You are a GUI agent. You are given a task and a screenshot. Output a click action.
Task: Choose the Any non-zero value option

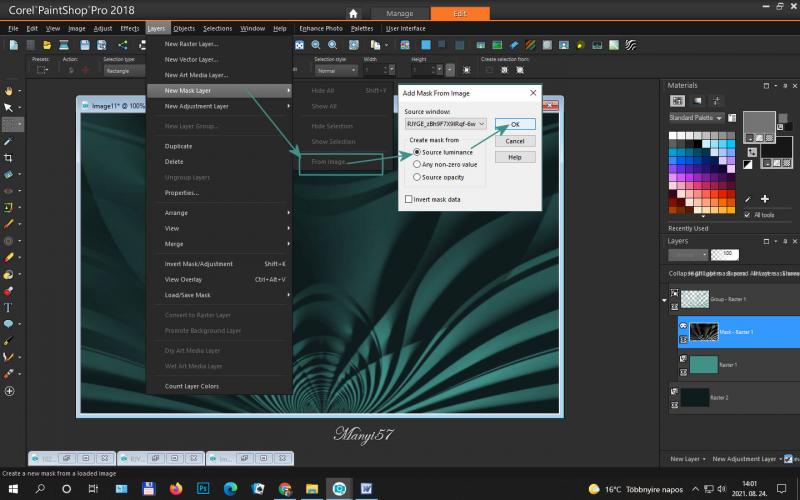(x=417, y=164)
